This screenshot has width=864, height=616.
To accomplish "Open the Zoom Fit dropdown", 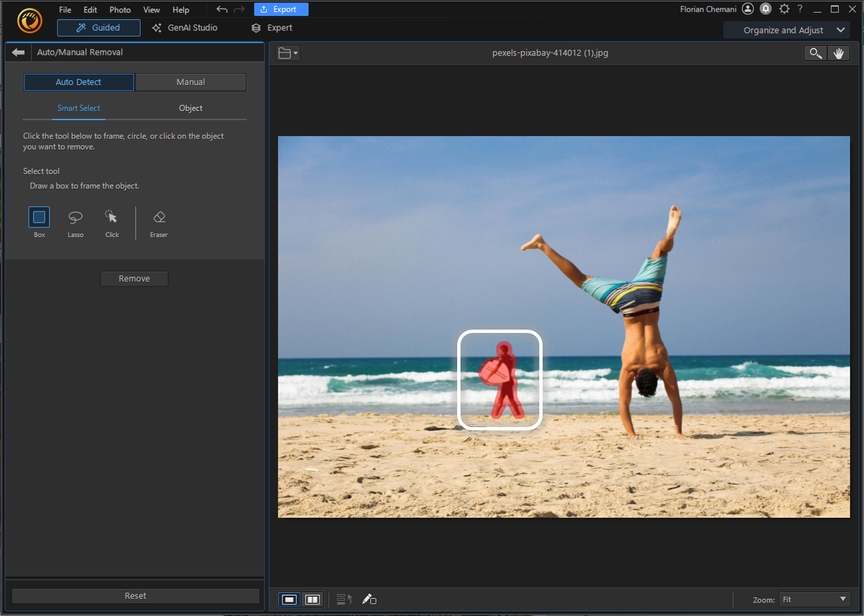I will [815, 600].
